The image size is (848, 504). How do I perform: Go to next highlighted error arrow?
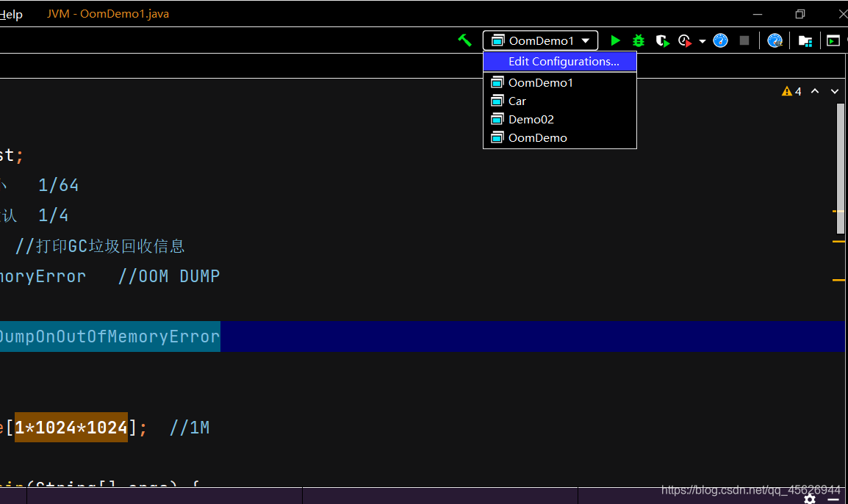click(x=835, y=91)
